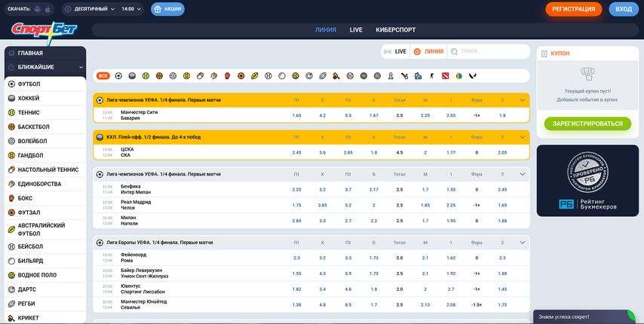The image size is (644, 324).
Task: Collapse the Лига Европы УЕФА block
Action: tap(523, 243)
